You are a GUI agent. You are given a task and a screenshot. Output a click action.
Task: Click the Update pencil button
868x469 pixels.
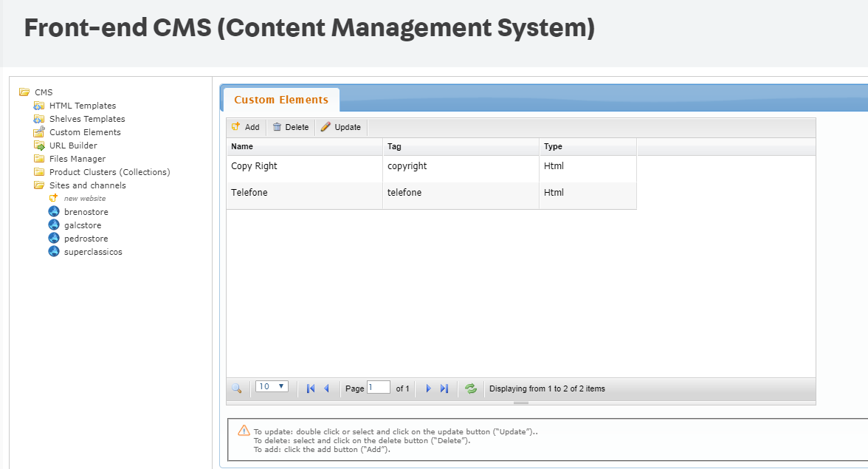[341, 127]
